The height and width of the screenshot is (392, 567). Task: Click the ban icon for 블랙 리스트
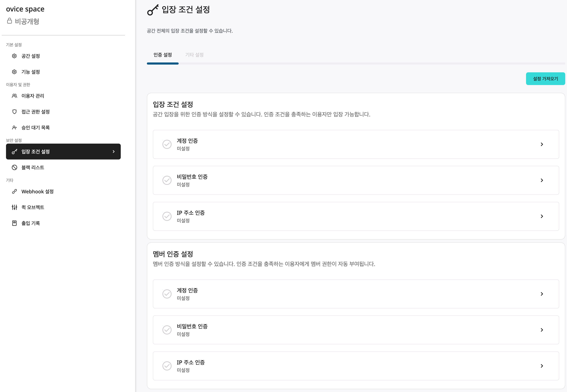pos(14,168)
